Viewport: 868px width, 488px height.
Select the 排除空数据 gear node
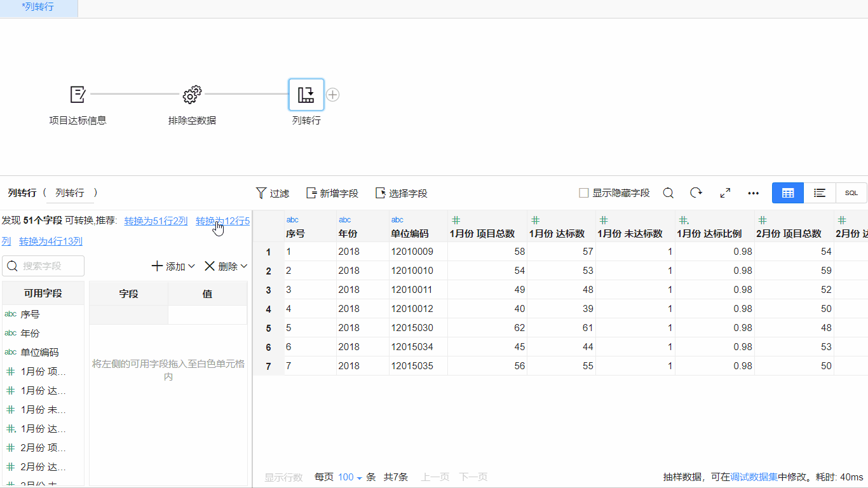pos(192,95)
